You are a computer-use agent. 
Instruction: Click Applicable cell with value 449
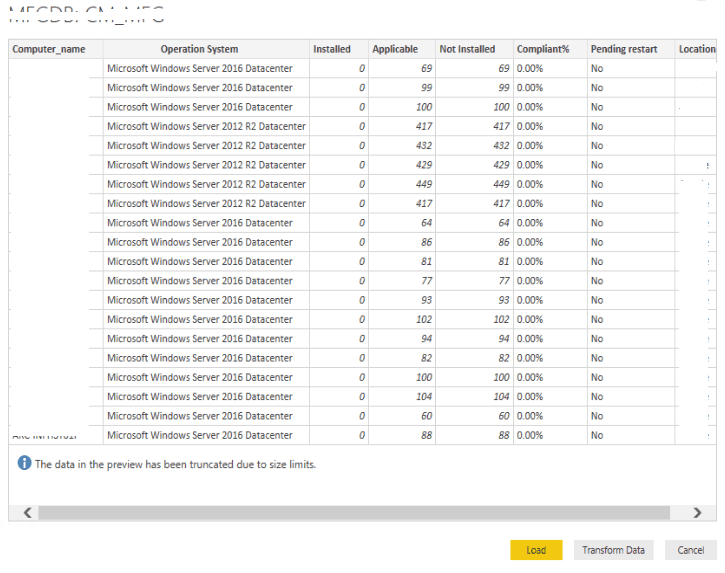coord(402,185)
